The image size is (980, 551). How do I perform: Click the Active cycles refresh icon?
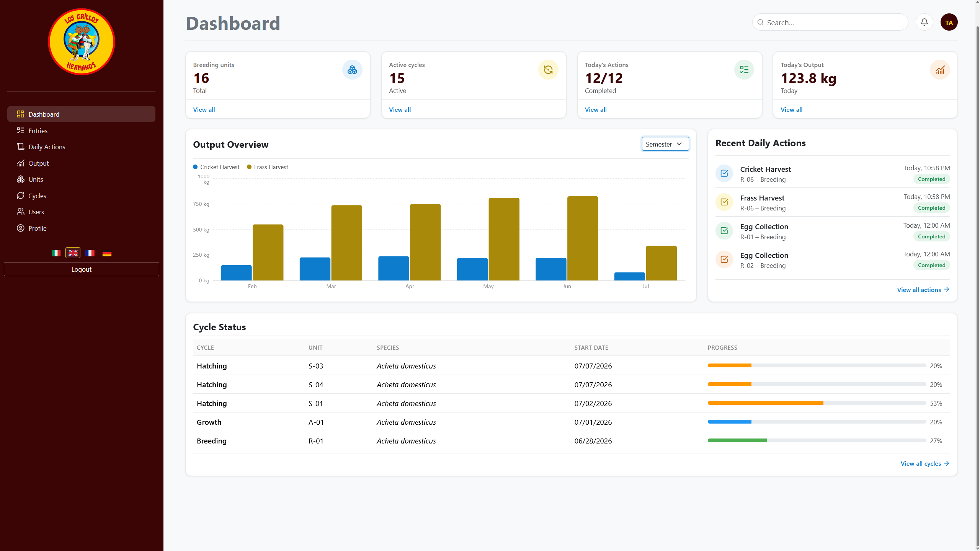point(548,70)
